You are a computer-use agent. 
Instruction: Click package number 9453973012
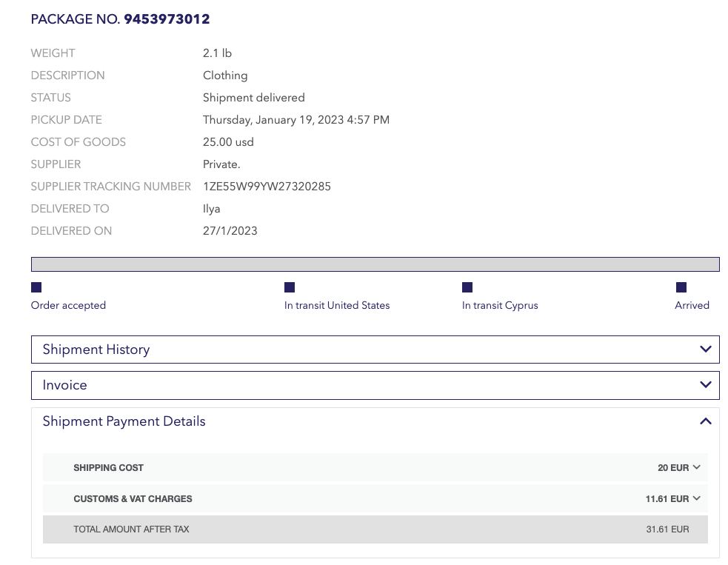tap(167, 19)
